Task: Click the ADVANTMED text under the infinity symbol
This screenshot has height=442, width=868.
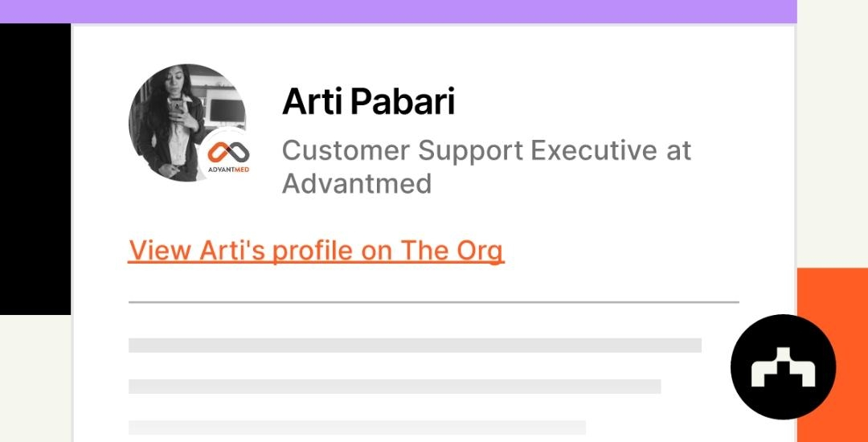Action: pos(225,170)
